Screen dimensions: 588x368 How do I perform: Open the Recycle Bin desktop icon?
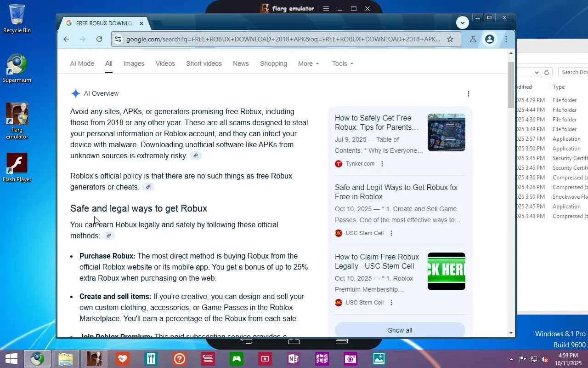tap(17, 19)
